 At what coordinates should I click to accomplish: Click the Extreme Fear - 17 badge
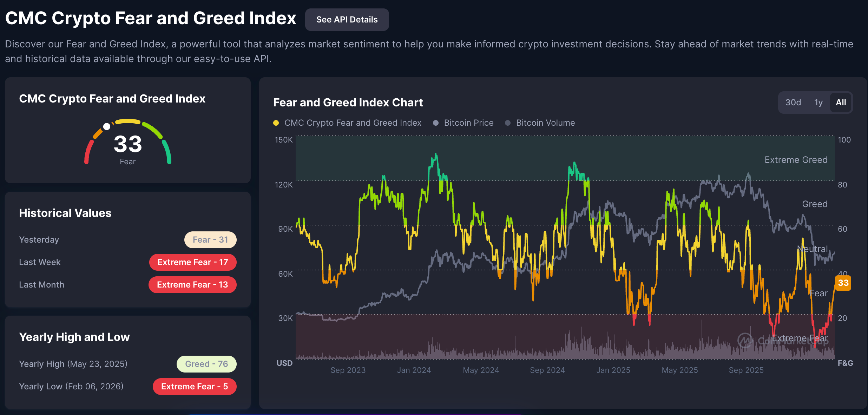(x=192, y=262)
